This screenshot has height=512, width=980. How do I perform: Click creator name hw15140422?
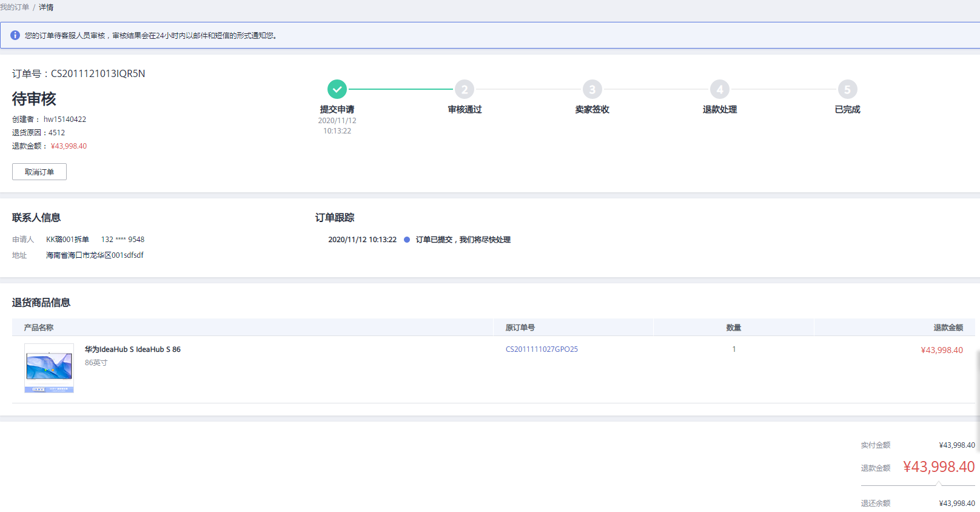pyautogui.click(x=65, y=120)
